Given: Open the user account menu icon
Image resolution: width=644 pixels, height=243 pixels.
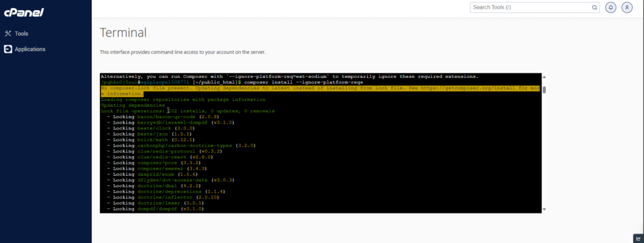Looking at the screenshot, I should (x=627, y=8).
